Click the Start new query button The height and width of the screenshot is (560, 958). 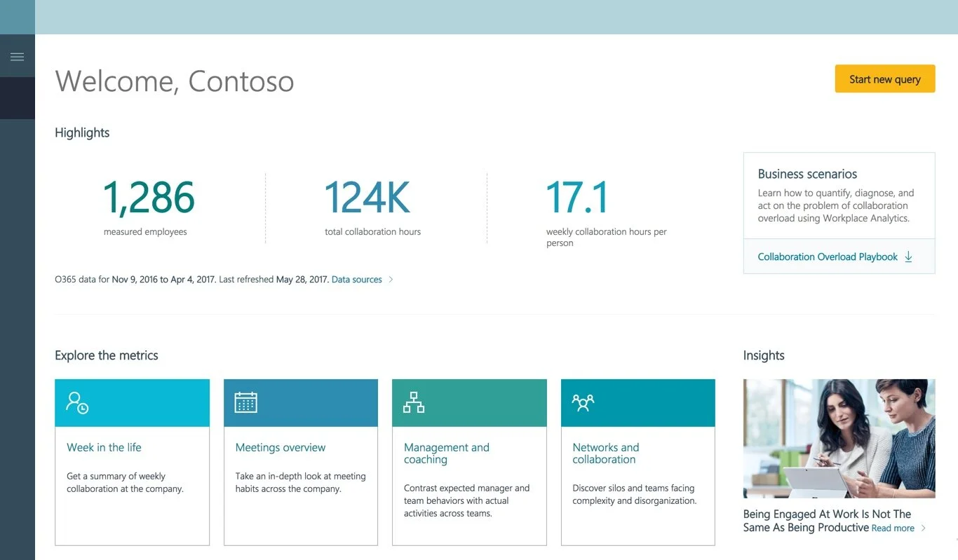tap(884, 78)
